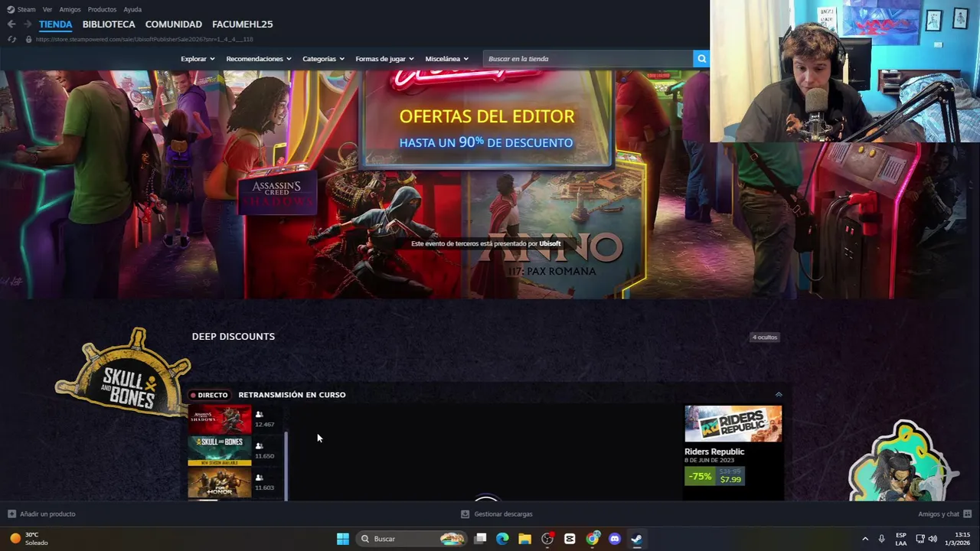
Task: Expand the Explorar dropdown
Action: pos(198,59)
